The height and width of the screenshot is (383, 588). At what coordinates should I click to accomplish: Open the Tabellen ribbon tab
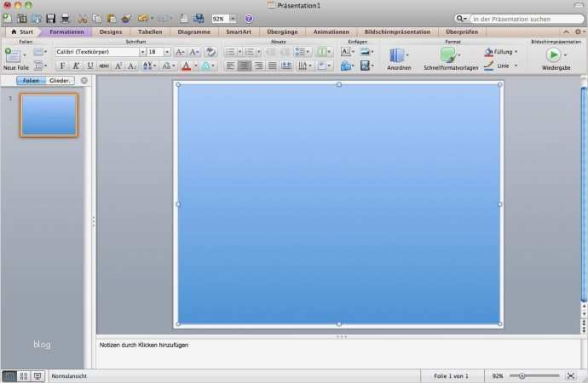point(150,31)
